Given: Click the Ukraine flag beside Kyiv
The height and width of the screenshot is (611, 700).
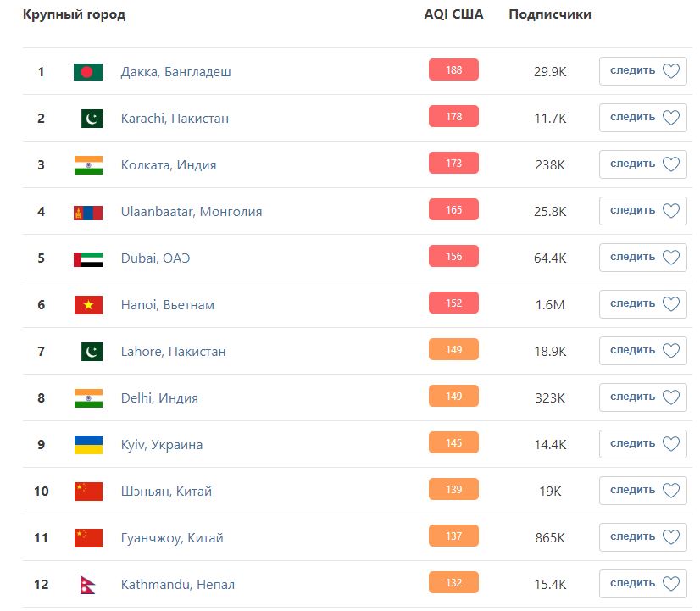Looking at the screenshot, I should pyautogui.click(x=88, y=445).
